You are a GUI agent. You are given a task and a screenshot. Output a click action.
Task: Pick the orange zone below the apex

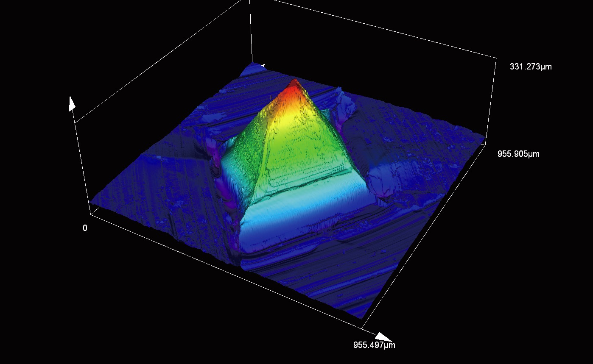tap(289, 101)
